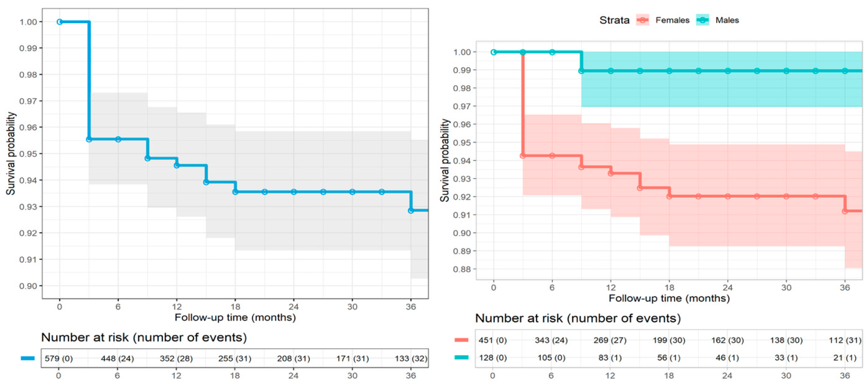Click the 'Females' legend label text
The height and width of the screenshot is (386, 868).
tap(672, 20)
